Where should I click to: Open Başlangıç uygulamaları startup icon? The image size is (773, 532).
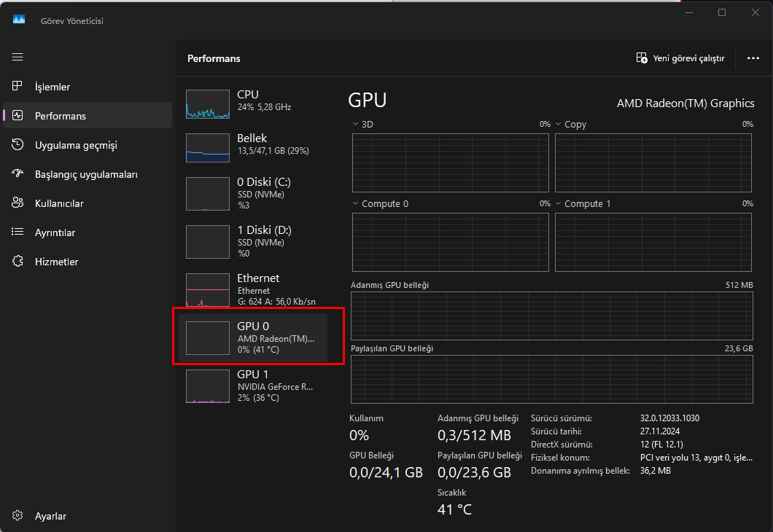[18, 174]
